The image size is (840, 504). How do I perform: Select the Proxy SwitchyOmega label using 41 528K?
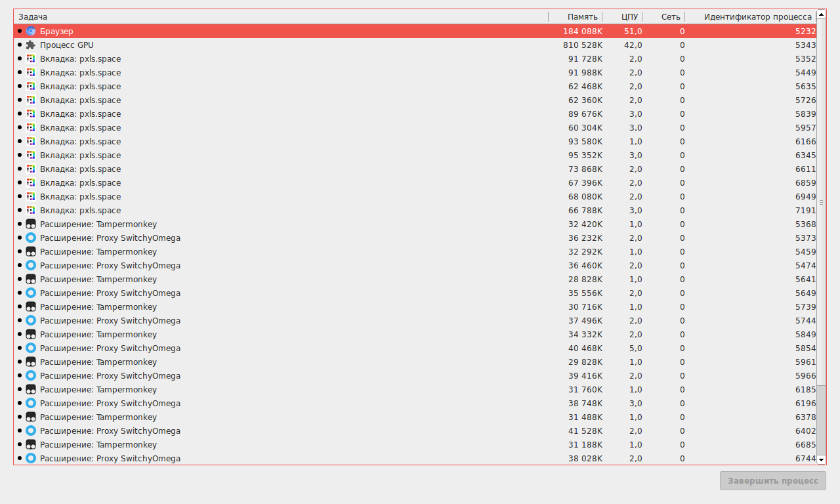pos(110,431)
